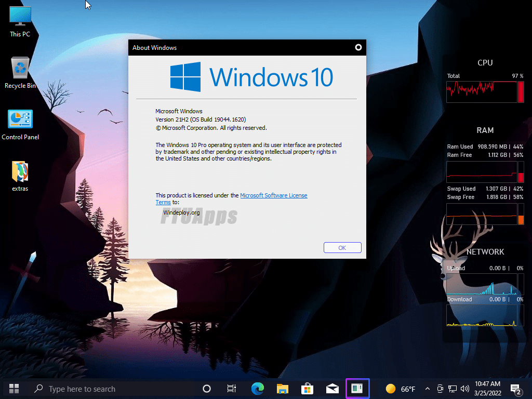Open the 66°F weather widget
Image resolution: width=532 pixels, height=399 pixels.
pyautogui.click(x=401, y=389)
